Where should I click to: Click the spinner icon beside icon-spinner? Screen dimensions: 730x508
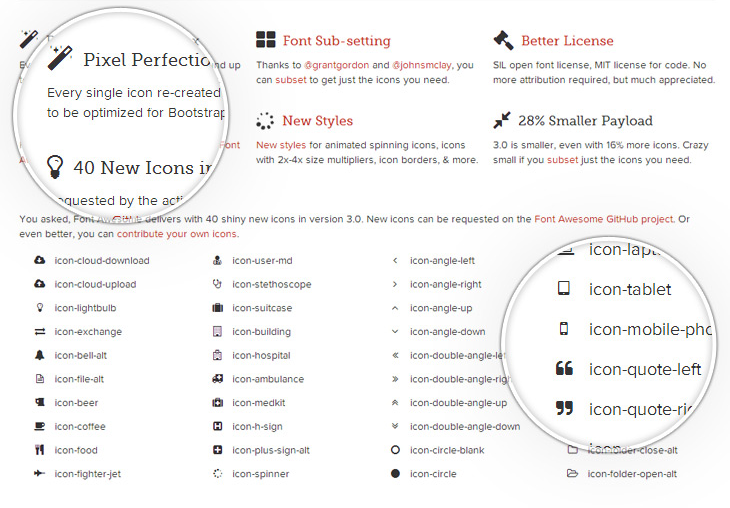pos(217,474)
